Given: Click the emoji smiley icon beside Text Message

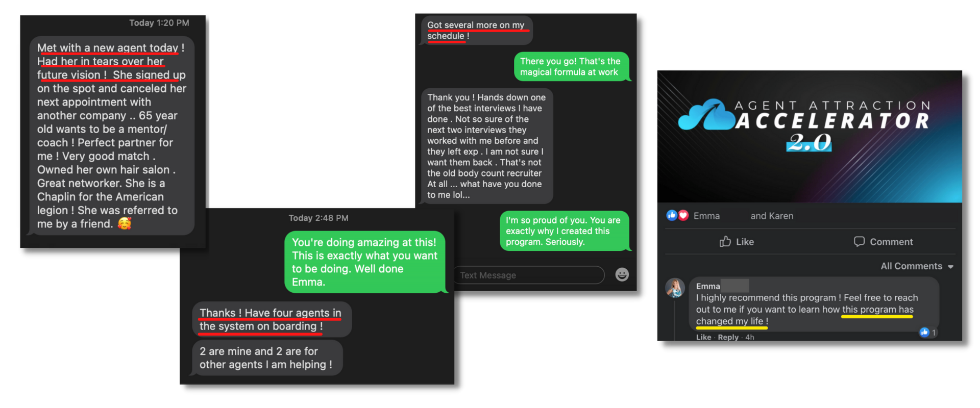Looking at the screenshot, I should [x=622, y=274].
